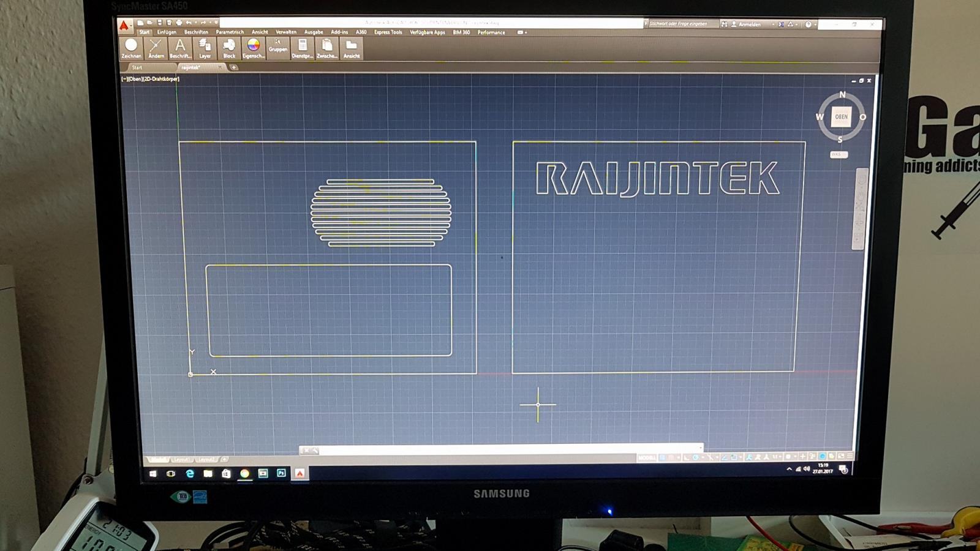Click OBEN face on the ViewCube
The width and height of the screenshot is (980, 551).
pos(842,116)
